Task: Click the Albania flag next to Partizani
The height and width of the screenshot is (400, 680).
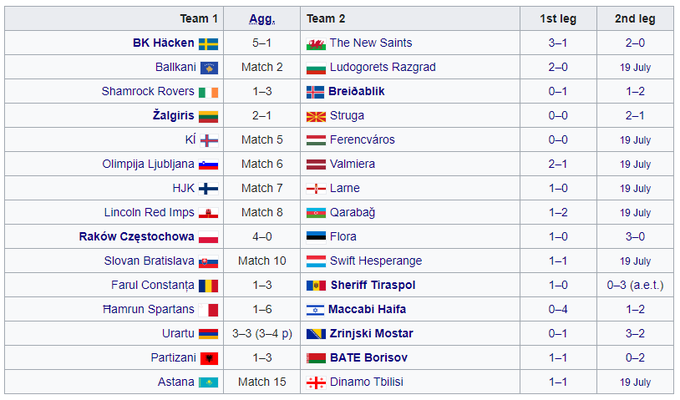Action: tap(209, 358)
